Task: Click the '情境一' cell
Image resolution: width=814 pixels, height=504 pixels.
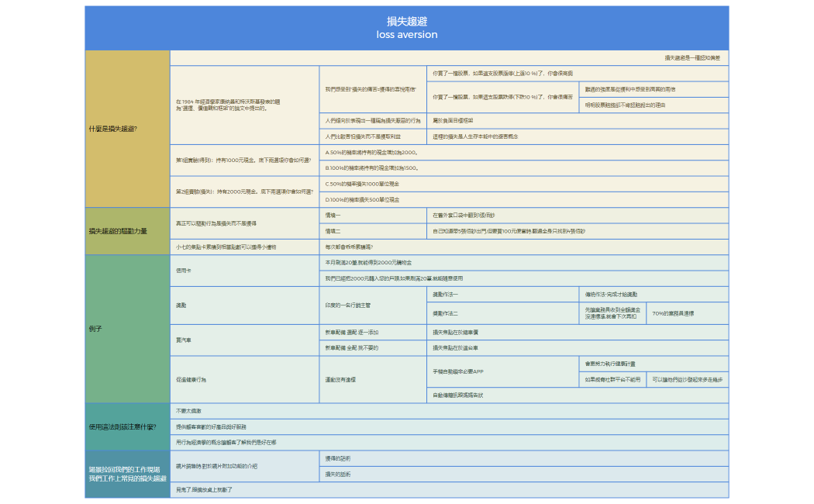Action: pyautogui.click(x=373, y=215)
